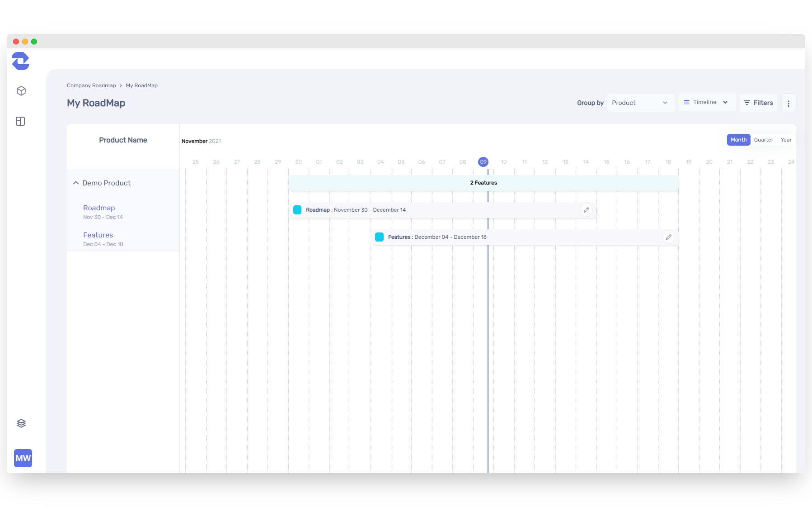Keep Month view selected
812x507 pixels.
pos(738,140)
